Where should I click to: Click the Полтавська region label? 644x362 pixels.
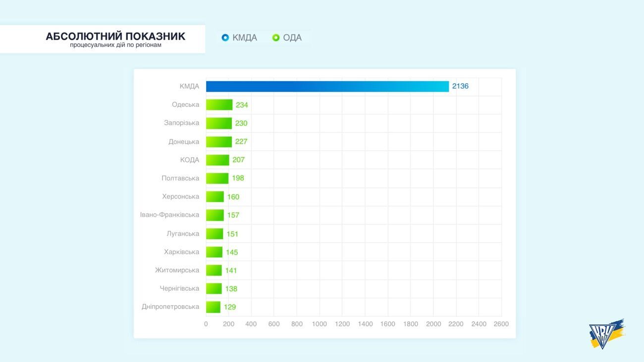(x=180, y=178)
